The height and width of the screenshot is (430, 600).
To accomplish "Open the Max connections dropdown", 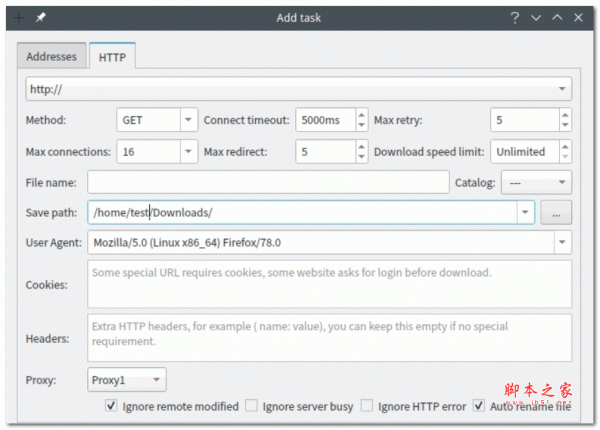I will [188, 151].
